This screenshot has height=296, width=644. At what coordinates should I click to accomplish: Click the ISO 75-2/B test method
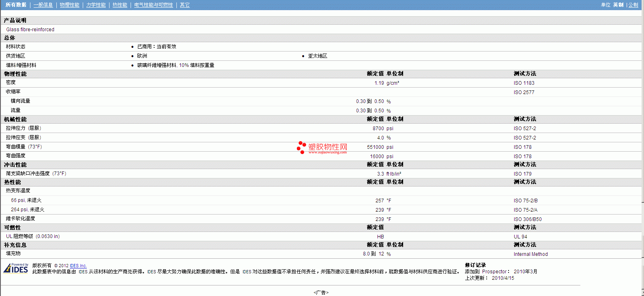[x=526, y=201]
